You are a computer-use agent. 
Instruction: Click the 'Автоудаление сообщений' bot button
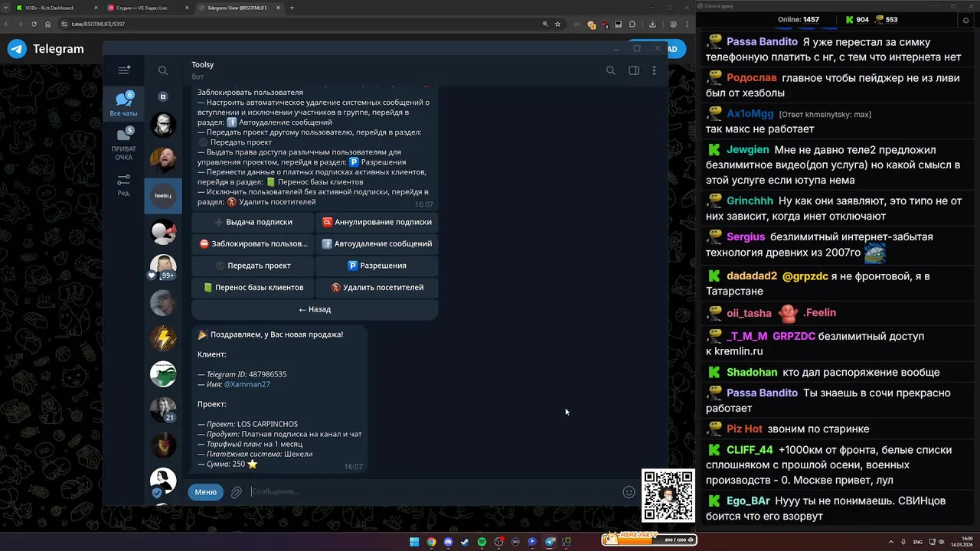(377, 244)
